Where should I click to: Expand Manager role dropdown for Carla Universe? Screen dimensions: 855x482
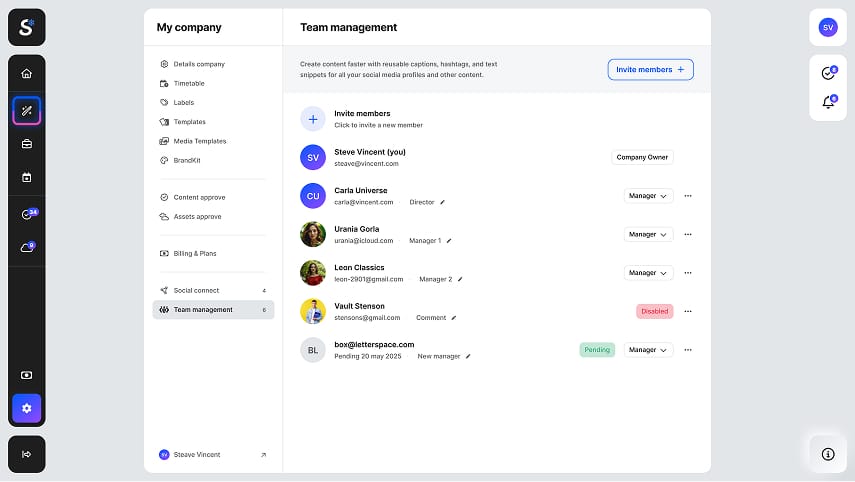[x=648, y=196]
